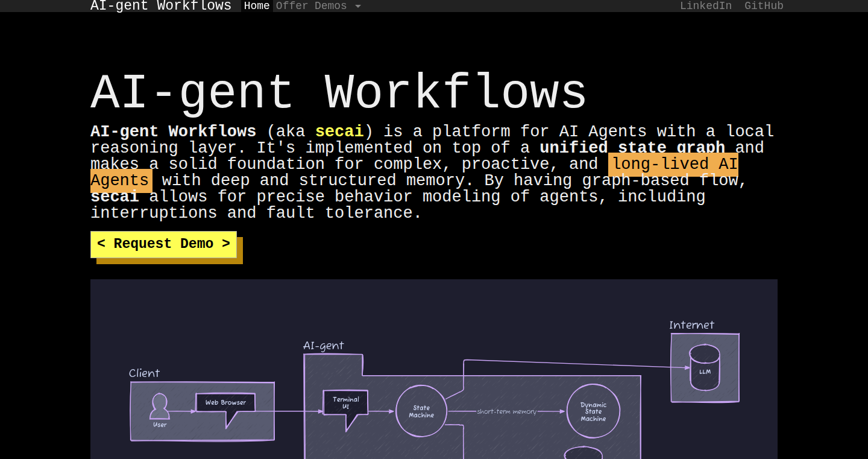868x459 pixels.
Task: Open the LinkedIn link
Action: coord(706,5)
